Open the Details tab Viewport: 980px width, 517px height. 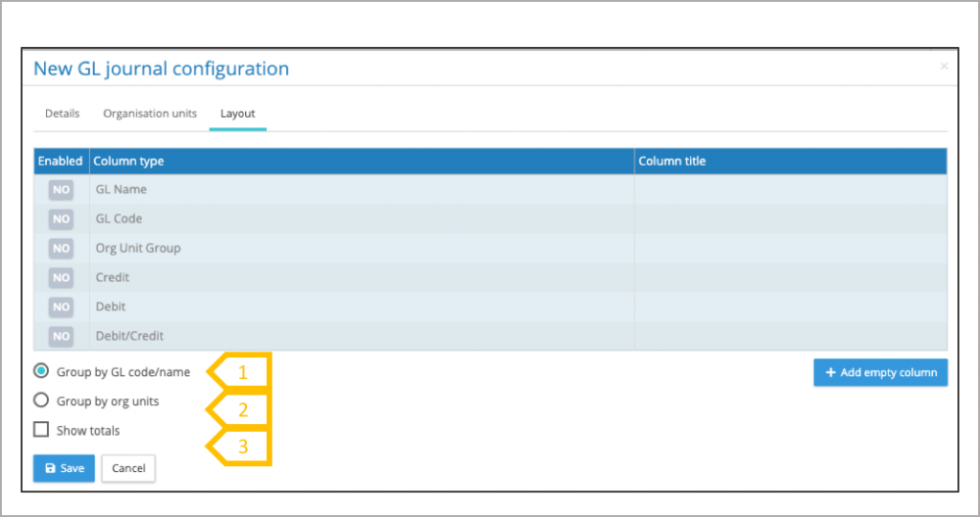tap(62, 114)
